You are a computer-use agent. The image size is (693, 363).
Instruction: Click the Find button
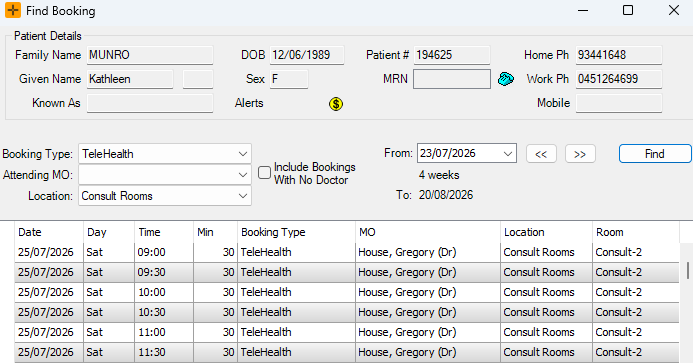[x=655, y=154]
